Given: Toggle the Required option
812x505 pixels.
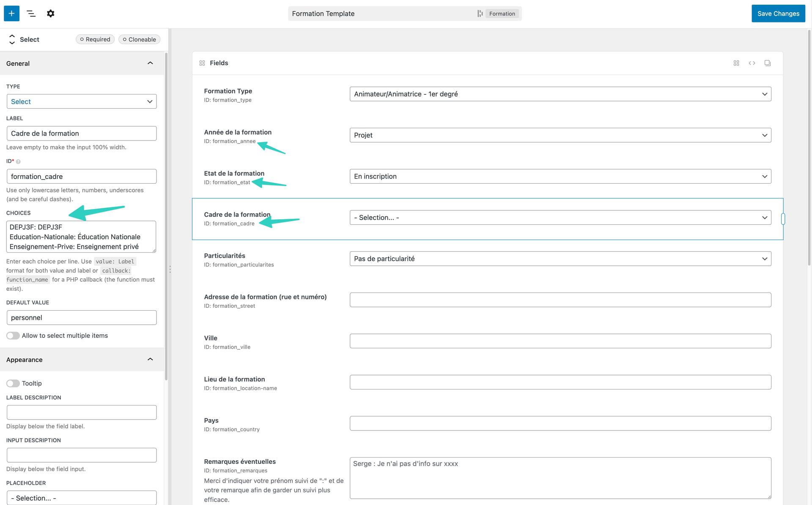Looking at the screenshot, I should click(95, 39).
